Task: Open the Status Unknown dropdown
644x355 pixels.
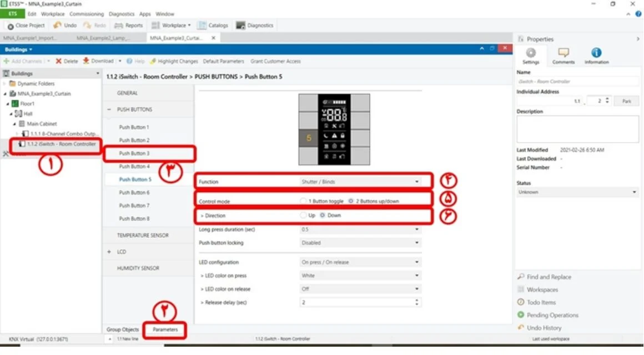Action: tap(577, 192)
